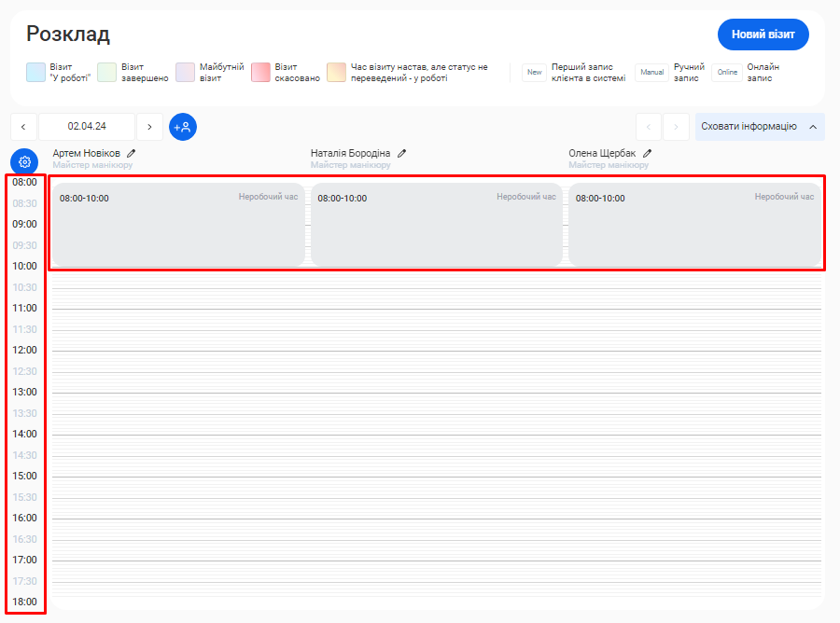Screen dimensions: 840x623
Task: Click the Manual record badge
Action: (x=651, y=73)
